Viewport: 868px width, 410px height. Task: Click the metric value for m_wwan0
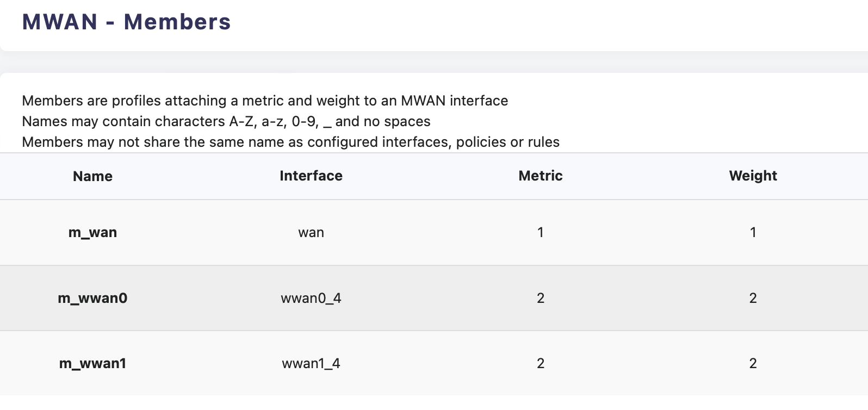(541, 298)
